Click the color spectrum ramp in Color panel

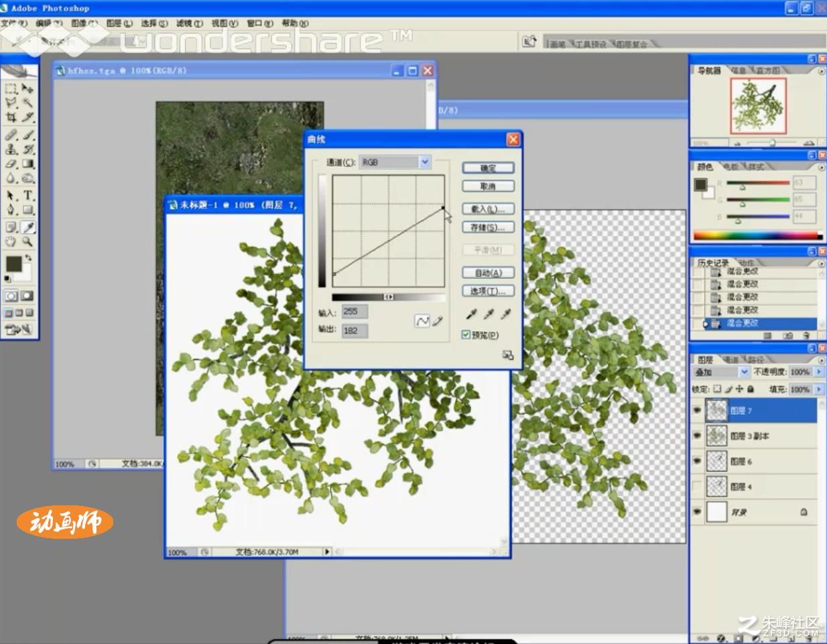(x=757, y=235)
